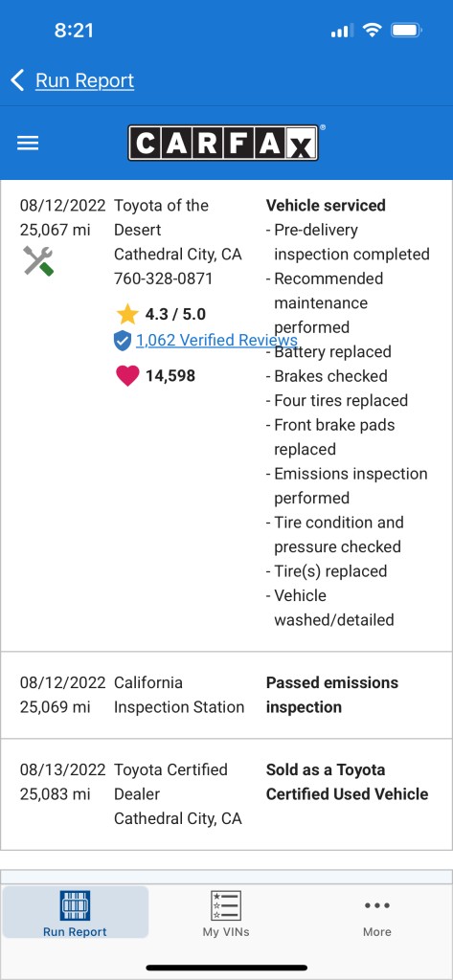Click the CARFAX logo
This screenshot has height=980, width=453.
223,144
